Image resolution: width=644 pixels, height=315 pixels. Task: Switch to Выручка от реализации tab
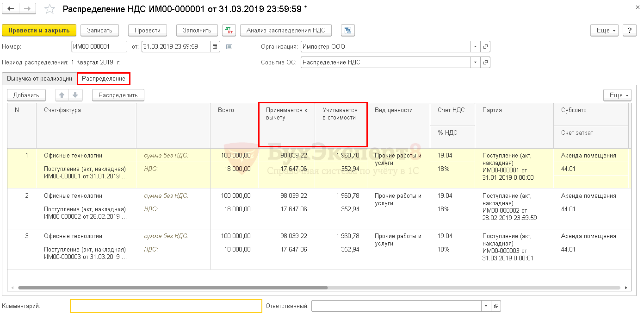click(39, 78)
